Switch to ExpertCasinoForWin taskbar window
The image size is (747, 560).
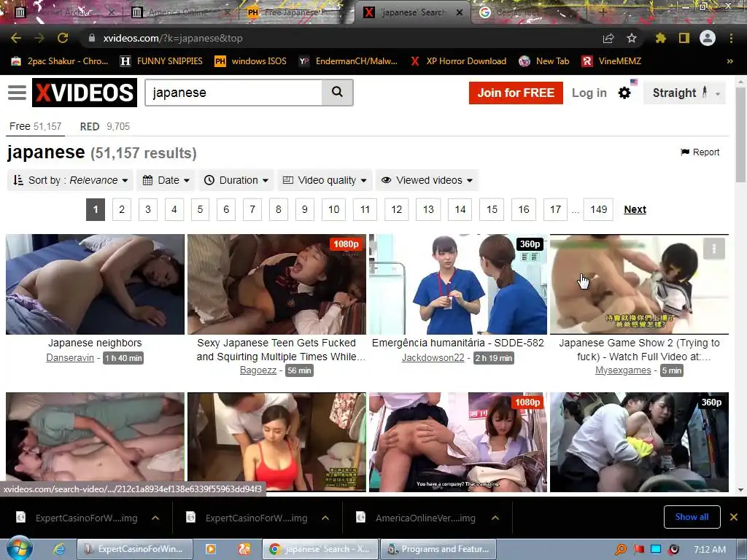coord(135,549)
